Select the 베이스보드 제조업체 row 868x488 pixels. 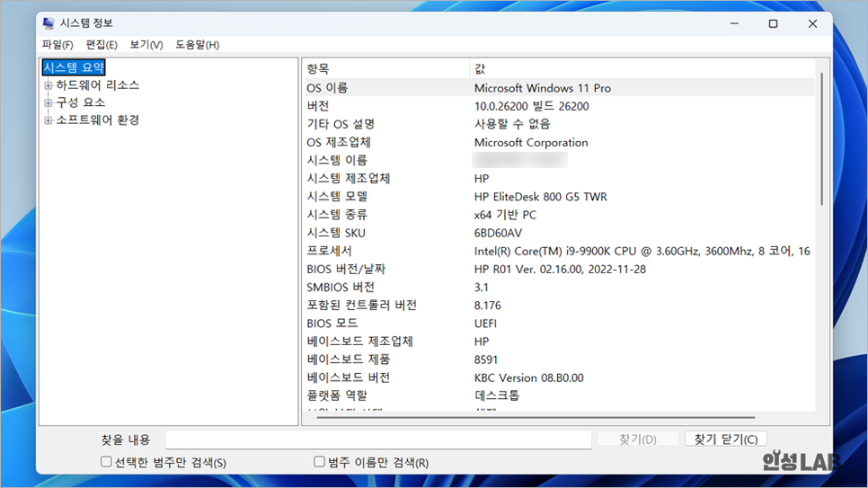click(x=560, y=342)
